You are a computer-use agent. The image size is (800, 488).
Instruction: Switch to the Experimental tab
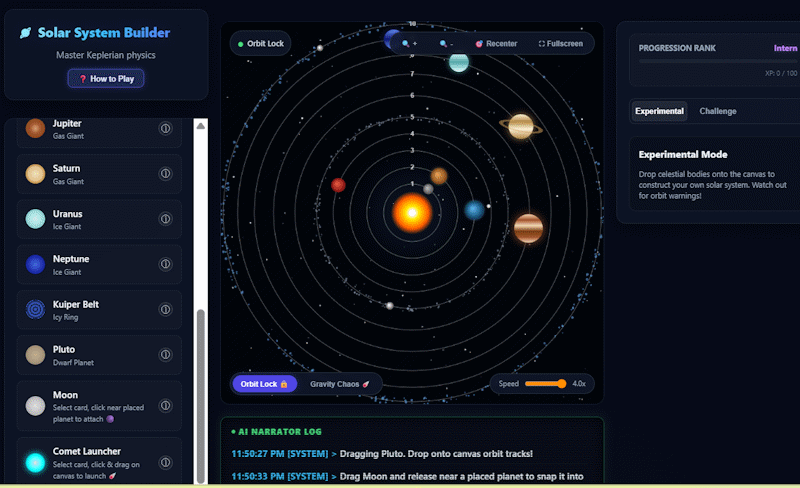click(x=659, y=111)
